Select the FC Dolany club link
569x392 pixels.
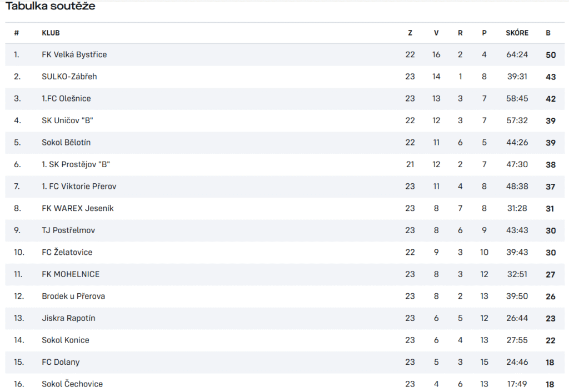click(x=61, y=362)
